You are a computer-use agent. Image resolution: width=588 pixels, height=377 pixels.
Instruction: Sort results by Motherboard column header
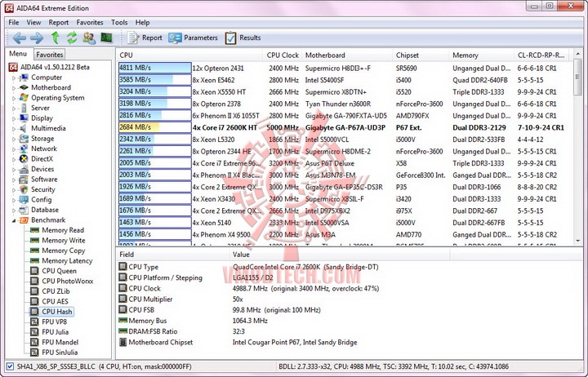pyautogui.click(x=346, y=55)
